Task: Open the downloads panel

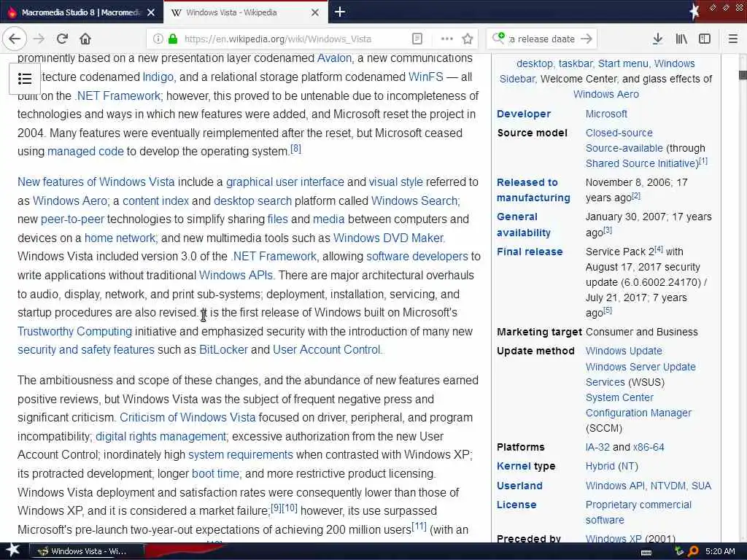Action: [657, 39]
